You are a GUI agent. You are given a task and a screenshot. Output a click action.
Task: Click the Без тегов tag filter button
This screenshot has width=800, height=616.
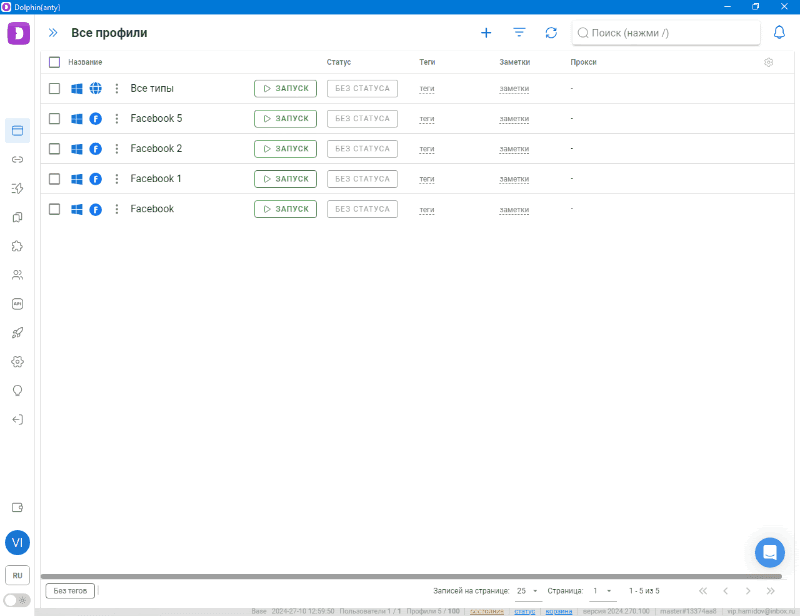70,591
